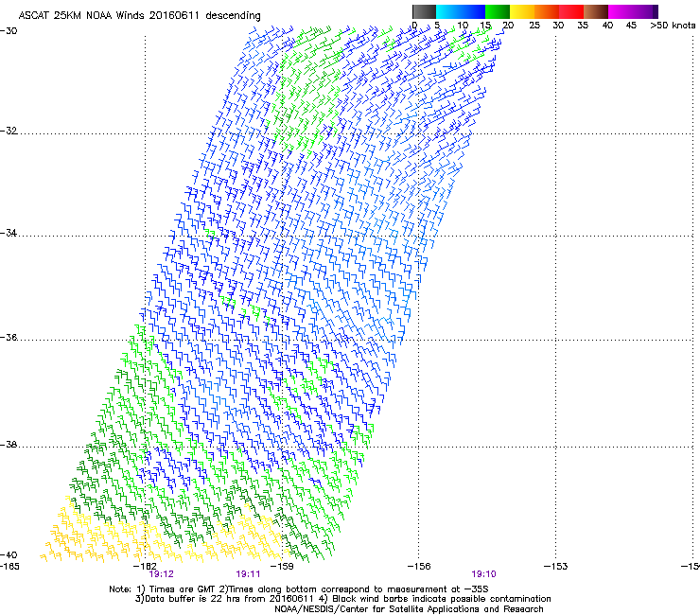Click the purple time stamp '19:10'
The image size is (700, 615).
[484, 574]
